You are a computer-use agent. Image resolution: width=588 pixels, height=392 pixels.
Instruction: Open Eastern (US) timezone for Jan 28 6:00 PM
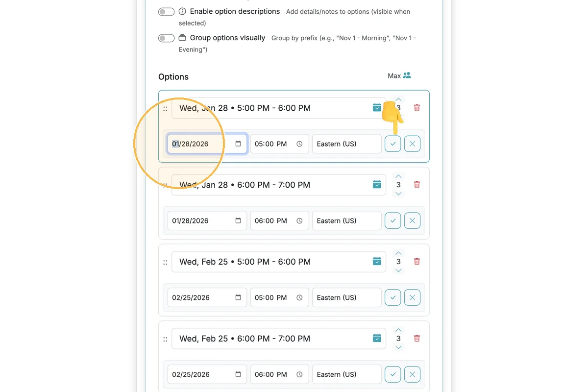[x=347, y=221]
